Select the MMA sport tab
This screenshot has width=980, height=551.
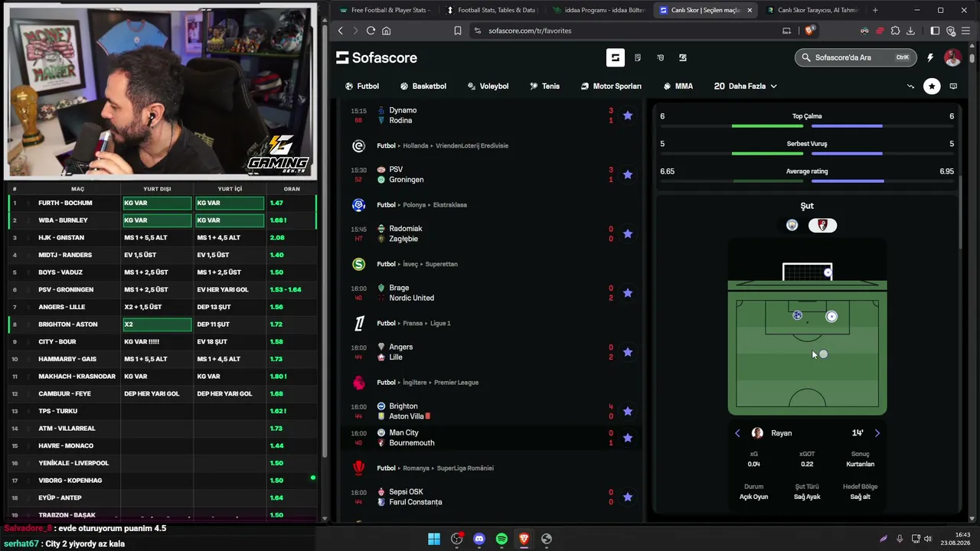tap(678, 86)
